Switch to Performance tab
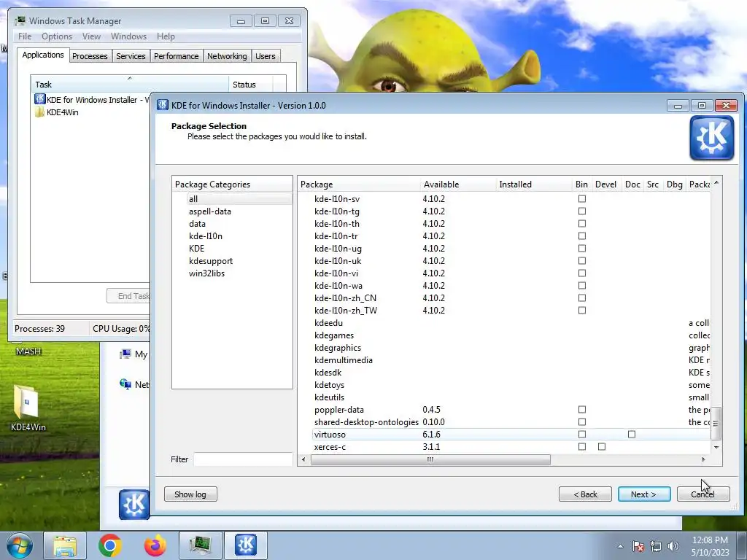The image size is (747, 560). click(176, 56)
